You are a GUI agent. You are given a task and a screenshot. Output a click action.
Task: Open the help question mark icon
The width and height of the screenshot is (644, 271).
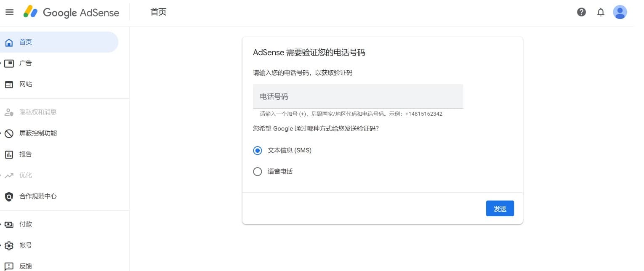(581, 12)
